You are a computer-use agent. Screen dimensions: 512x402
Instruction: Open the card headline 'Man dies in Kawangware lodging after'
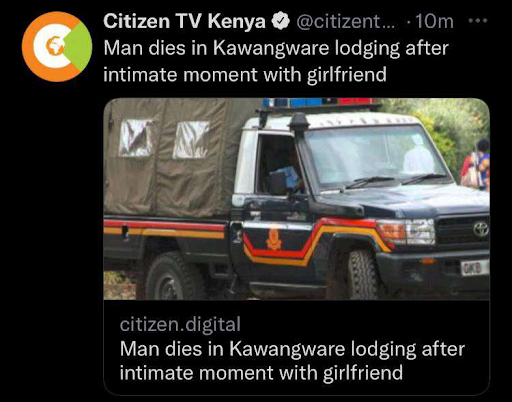pos(292,349)
